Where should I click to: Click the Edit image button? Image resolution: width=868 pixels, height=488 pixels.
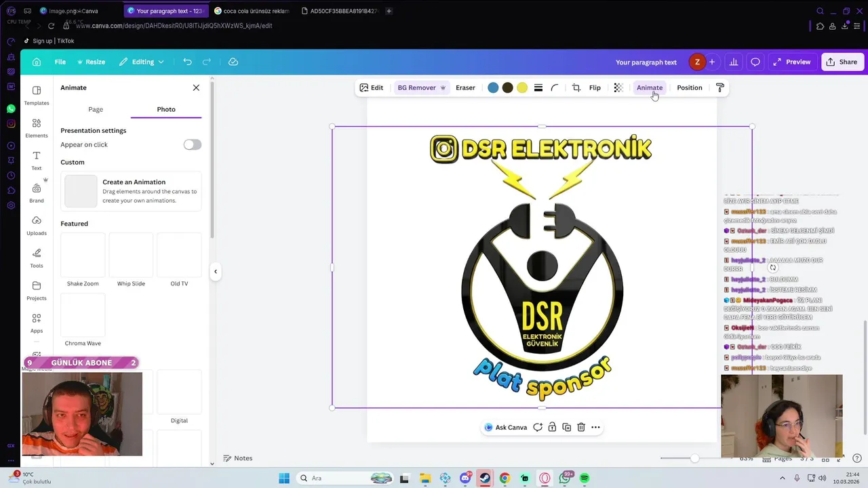(x=372, y=87)
